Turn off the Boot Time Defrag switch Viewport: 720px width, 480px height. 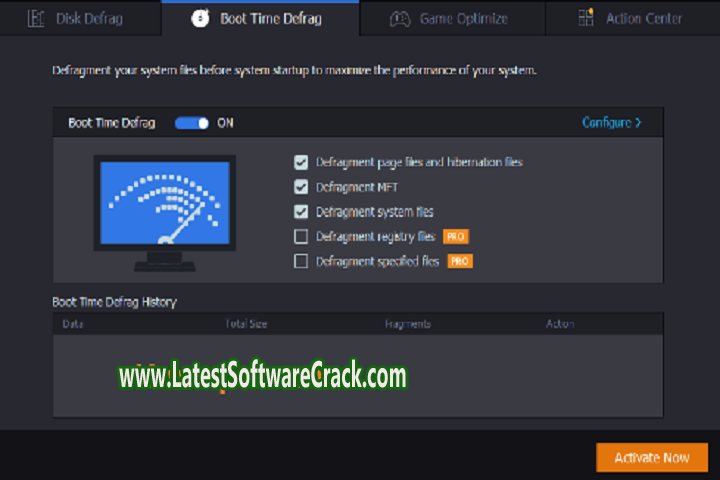192,123
